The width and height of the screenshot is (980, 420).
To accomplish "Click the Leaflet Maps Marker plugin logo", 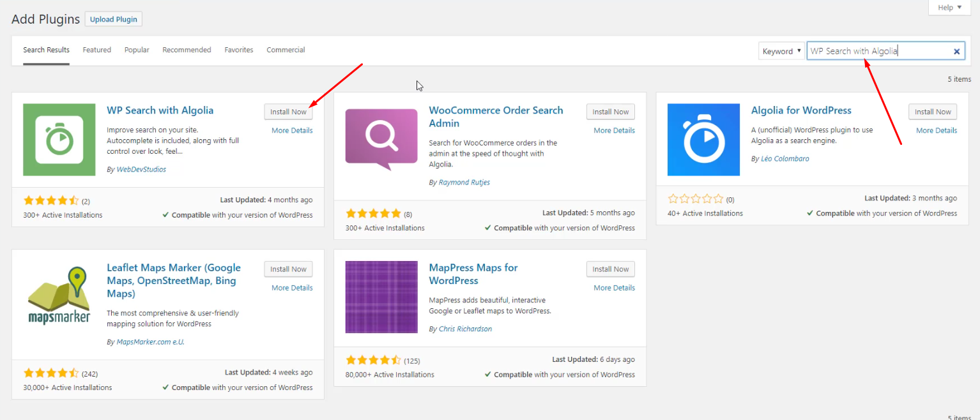I will 59,297.
